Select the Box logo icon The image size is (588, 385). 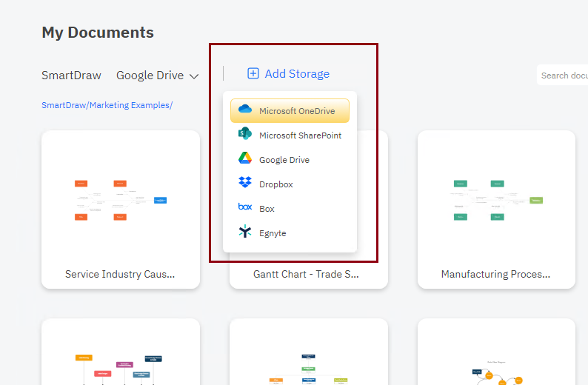pos(245,208)
